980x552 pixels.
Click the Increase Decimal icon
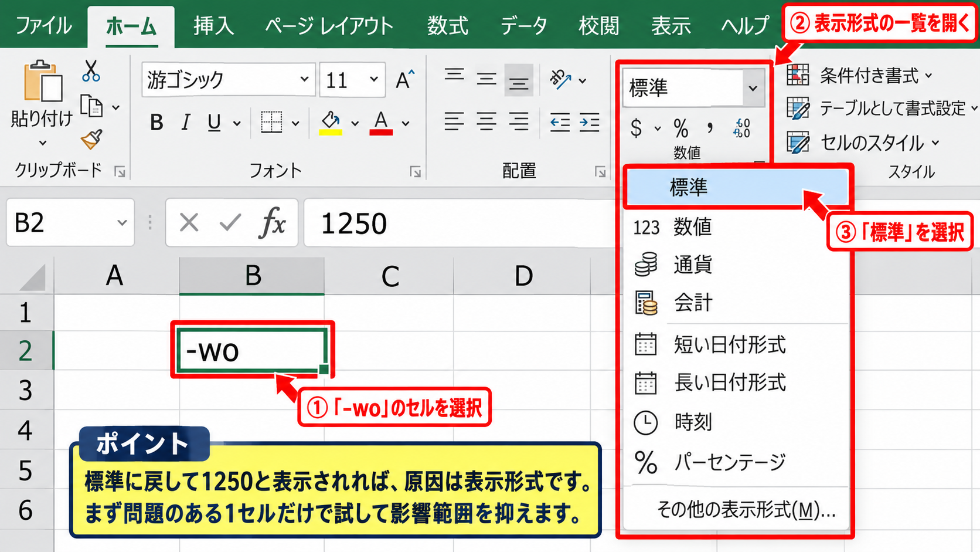pyautogui.click(x=742, y=127)
